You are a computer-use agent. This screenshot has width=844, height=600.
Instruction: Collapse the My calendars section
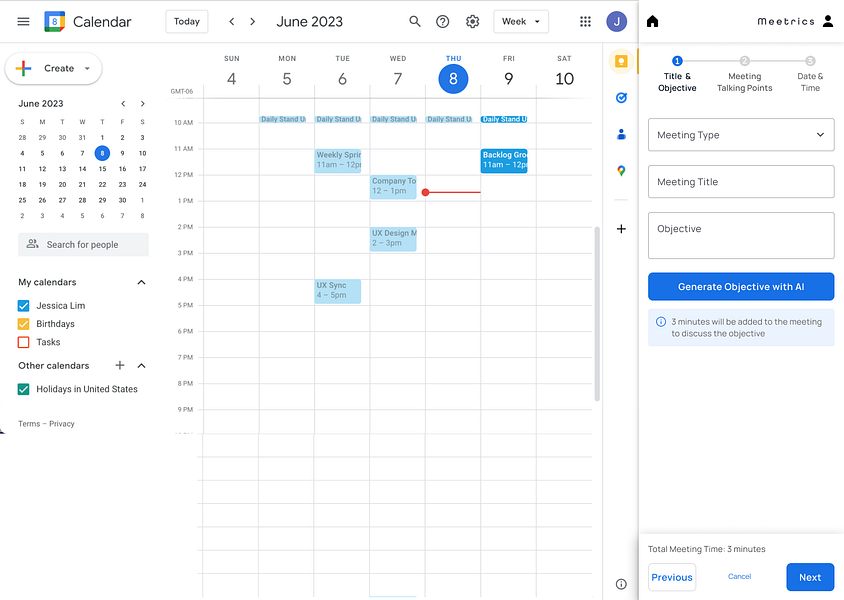[142, 283]
